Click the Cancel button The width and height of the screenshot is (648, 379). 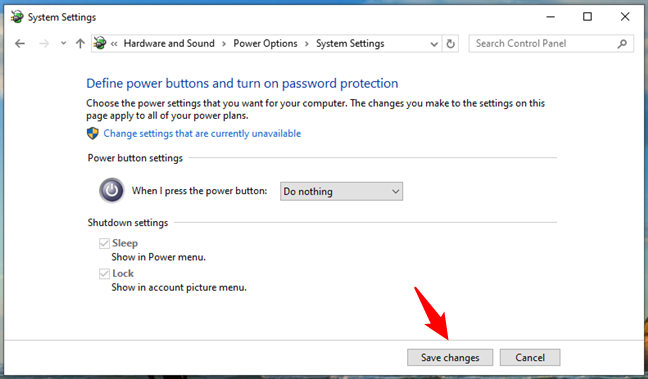530,358
